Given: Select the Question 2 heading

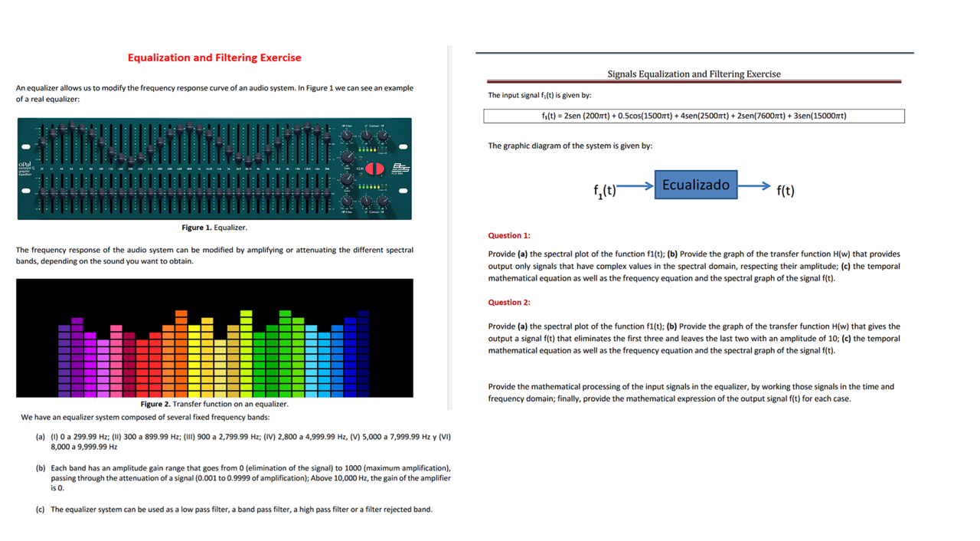Looking at the screenshot, I should coord(508,302).
